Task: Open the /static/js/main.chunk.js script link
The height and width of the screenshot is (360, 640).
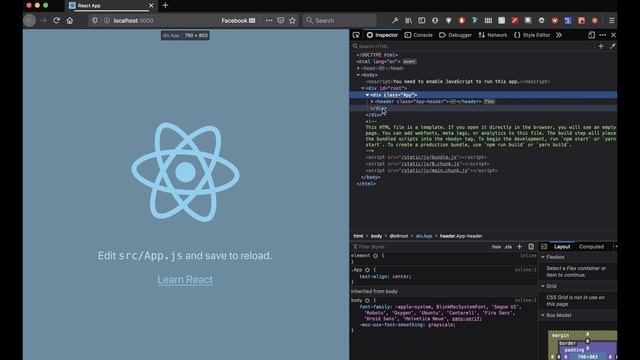Action: pos(434,171)
